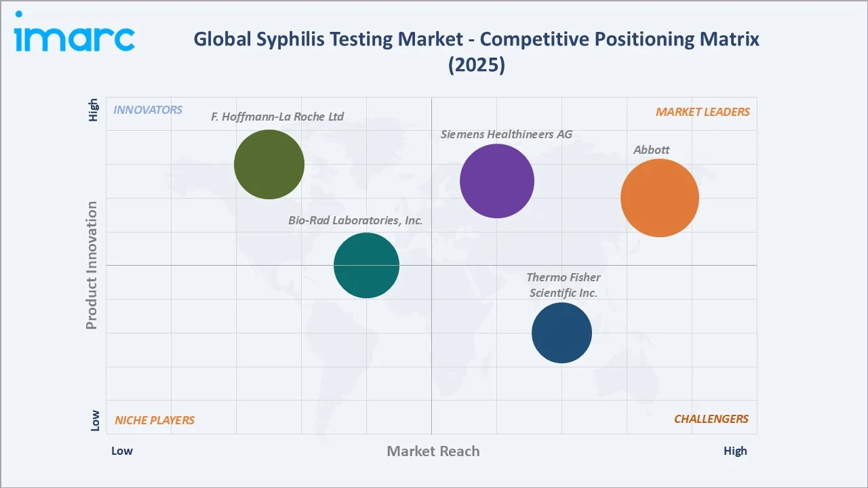Click the teal Bio-Rad Laboratories bubble
Viewport: 868px width, 488px height.
(x=367, y=265)
